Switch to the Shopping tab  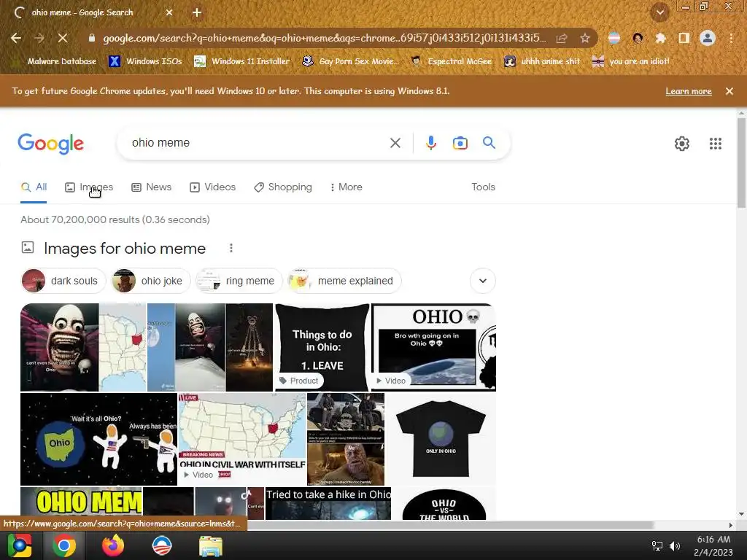click(283, 187)
